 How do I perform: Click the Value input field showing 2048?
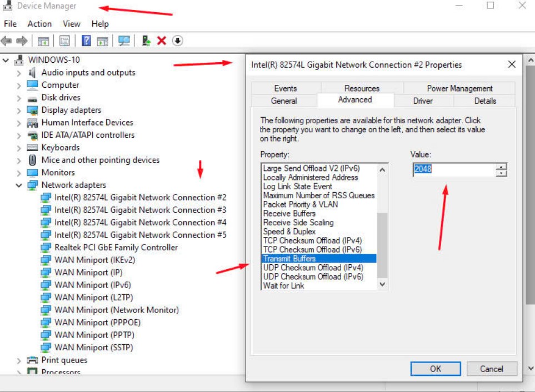pos(454,169)
